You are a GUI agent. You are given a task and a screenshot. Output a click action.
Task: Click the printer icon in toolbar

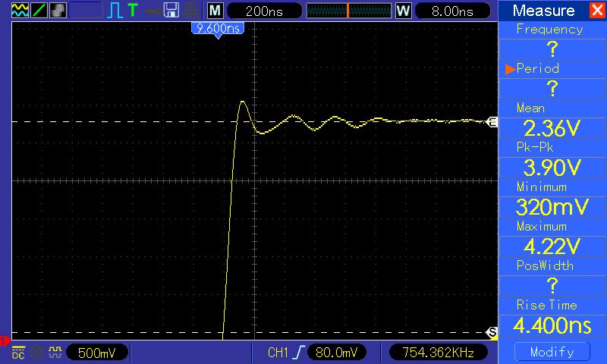tap(191, 11)
